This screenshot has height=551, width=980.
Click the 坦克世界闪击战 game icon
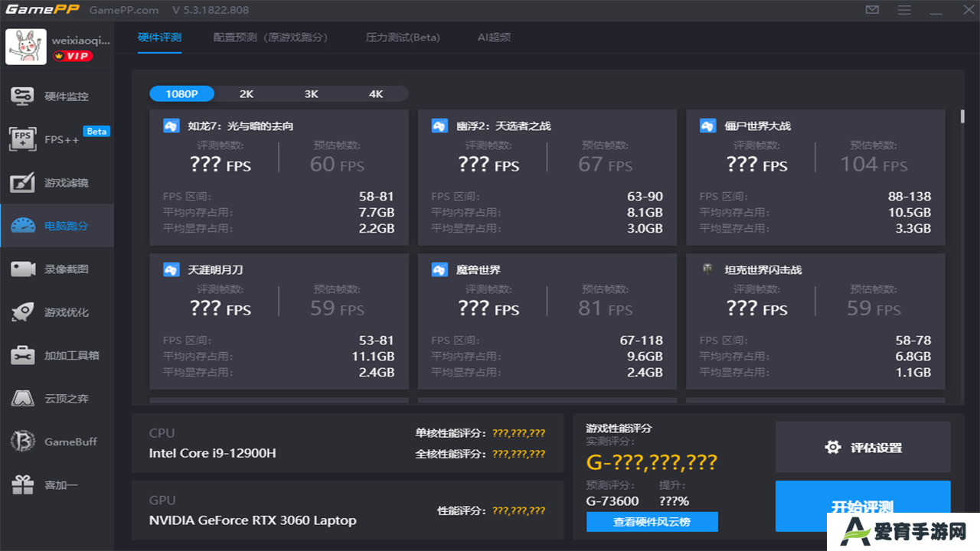(x=708, y=269)
